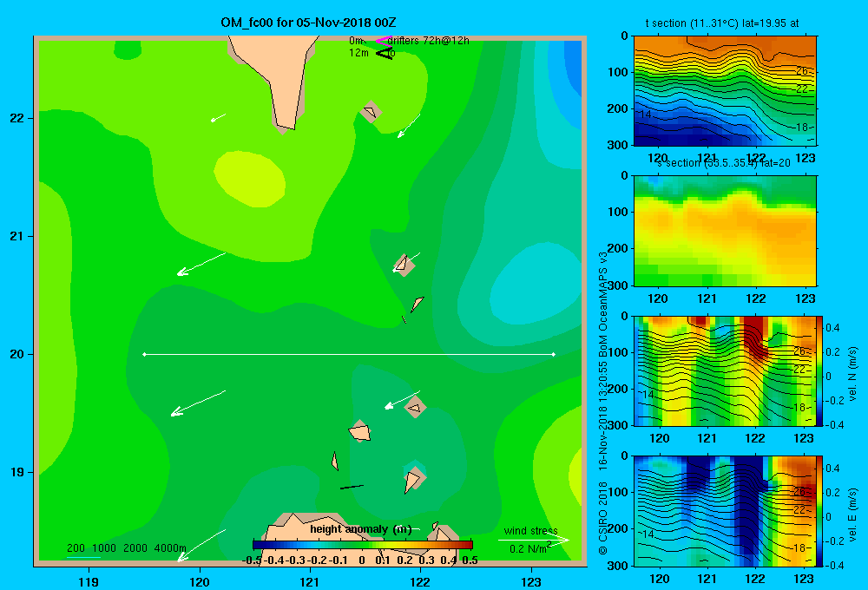
Task: Click the wind stress reference arrow
Action: coord(533,540)
